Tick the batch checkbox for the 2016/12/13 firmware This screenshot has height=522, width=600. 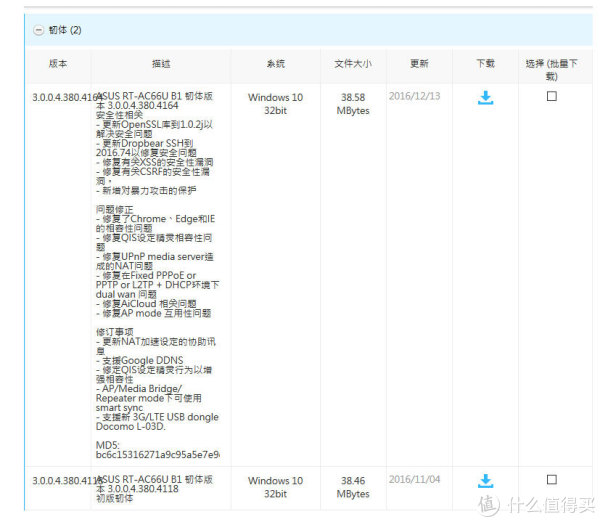(x=551, y=96)
